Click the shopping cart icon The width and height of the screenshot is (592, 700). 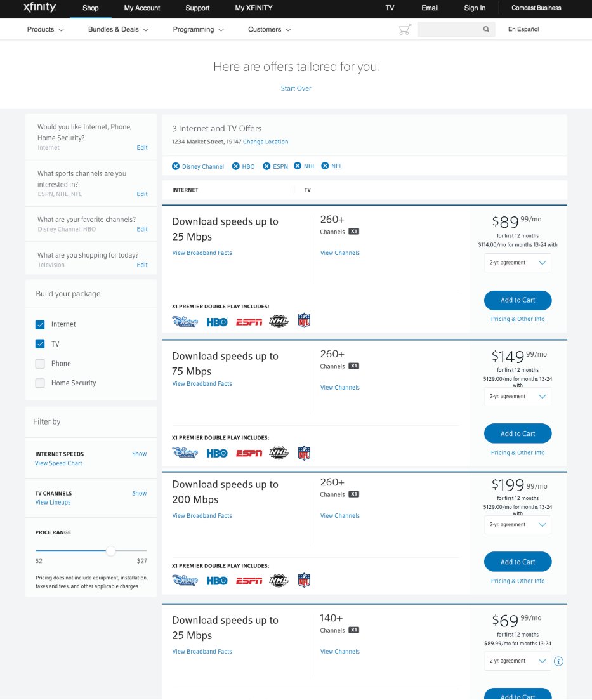405,29
